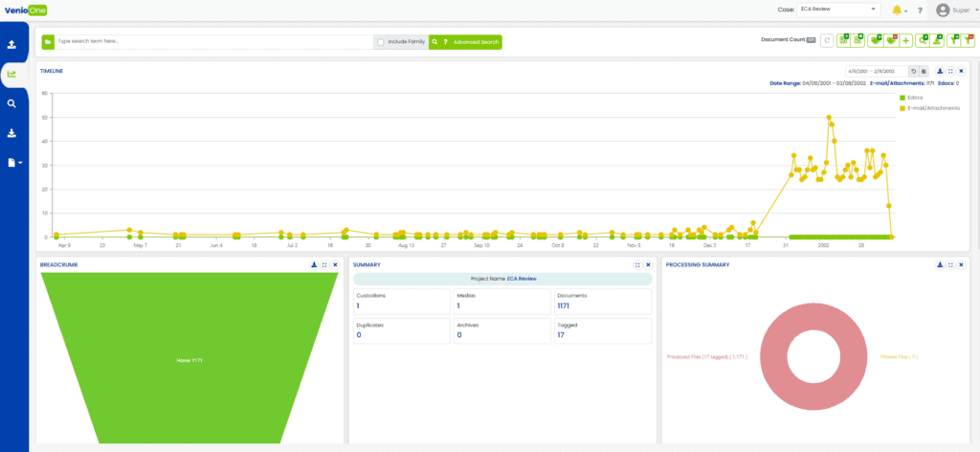
Task: Click the sidebar download icon
Action: tap(11, 133)
